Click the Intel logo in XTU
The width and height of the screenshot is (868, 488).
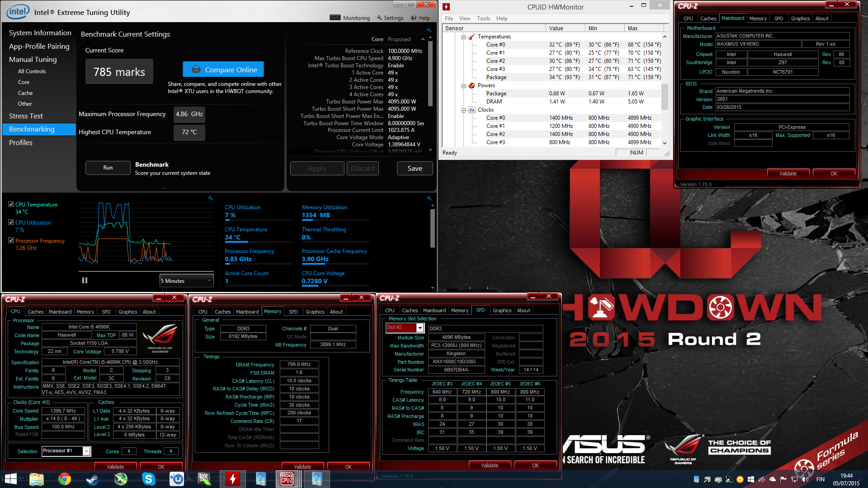(x=18, y=11)
